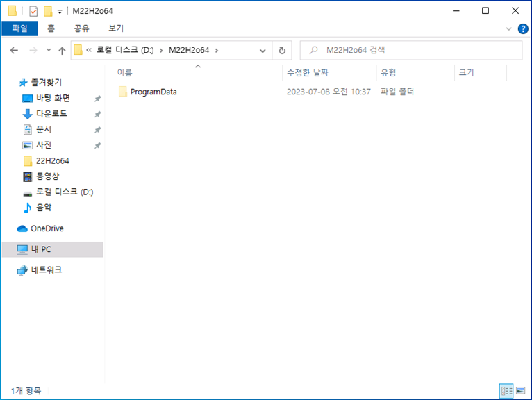Viewport: 532px width, 400px height.
Task: Sort by the 크기 column header
Action: [x=466, y=72]
